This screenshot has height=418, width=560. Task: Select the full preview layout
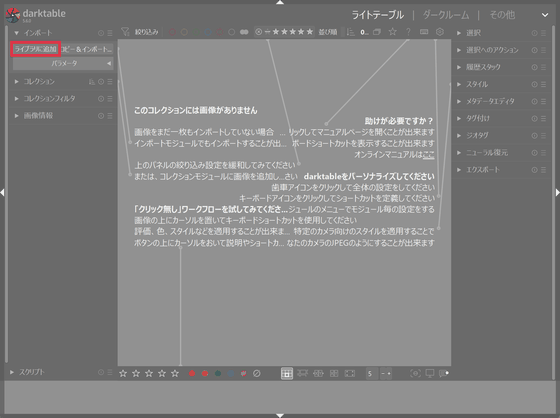(x=350, y=374)
